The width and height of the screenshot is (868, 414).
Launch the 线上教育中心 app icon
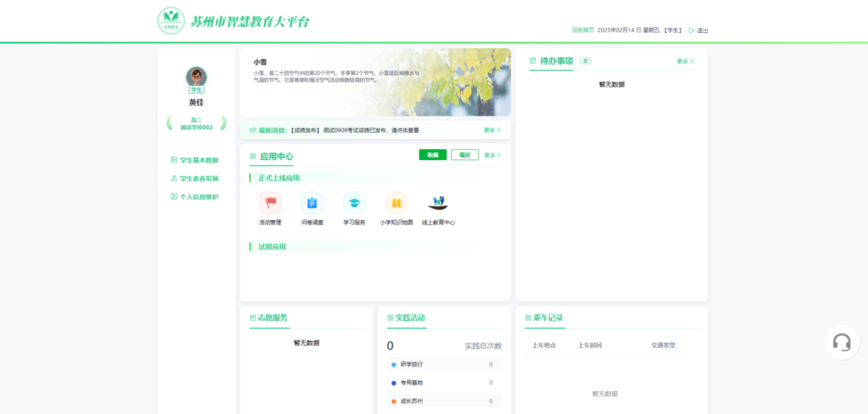438,203
